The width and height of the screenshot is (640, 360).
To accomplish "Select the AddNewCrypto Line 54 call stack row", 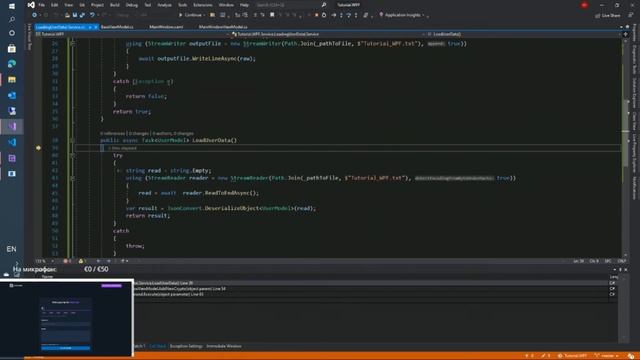I will [x=371, y=289].
